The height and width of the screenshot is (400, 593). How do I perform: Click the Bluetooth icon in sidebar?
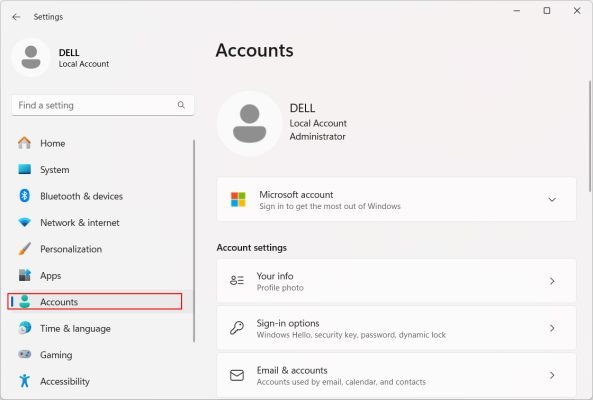pos(25,195)
